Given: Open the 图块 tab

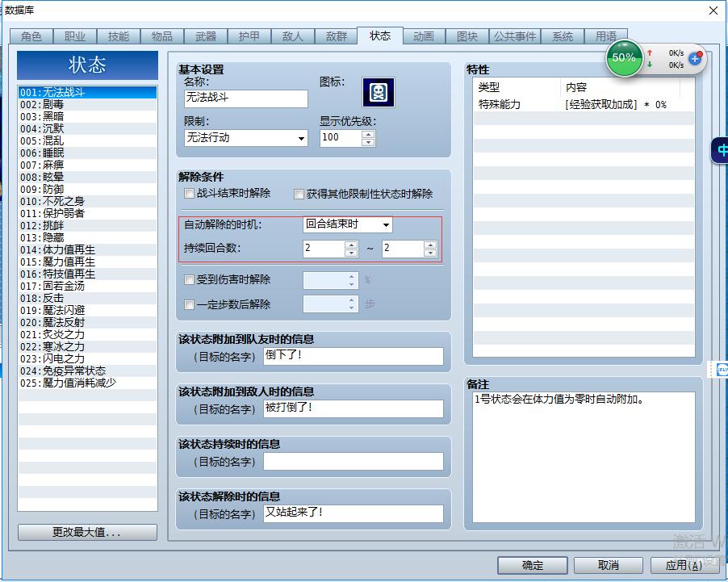Looking at the screenshot, I should pyautogui.click(x=467, y=36).
